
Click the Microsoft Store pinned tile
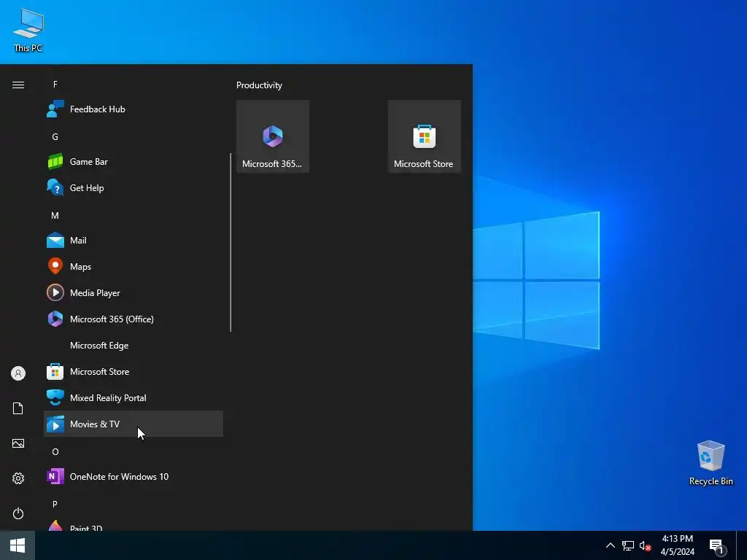pos(424,136)
